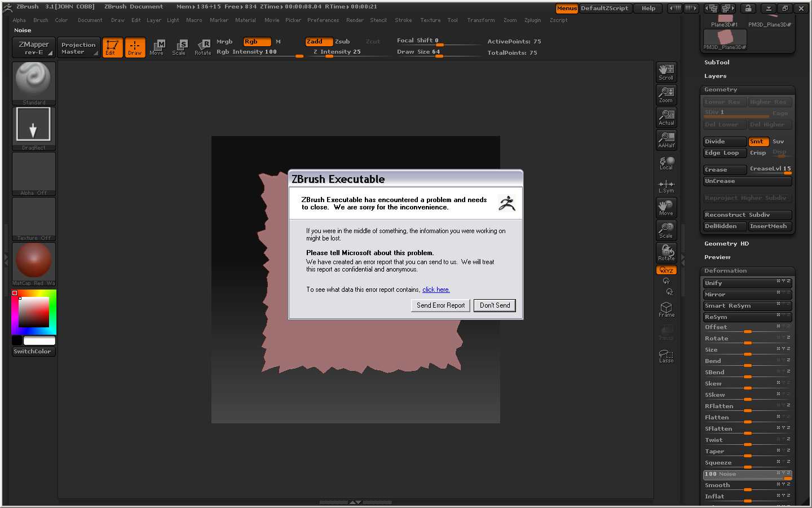Toggle the Rgb color mode
Image resolution: width=812 pixels, height=508 pixels.
pos(257,42)
